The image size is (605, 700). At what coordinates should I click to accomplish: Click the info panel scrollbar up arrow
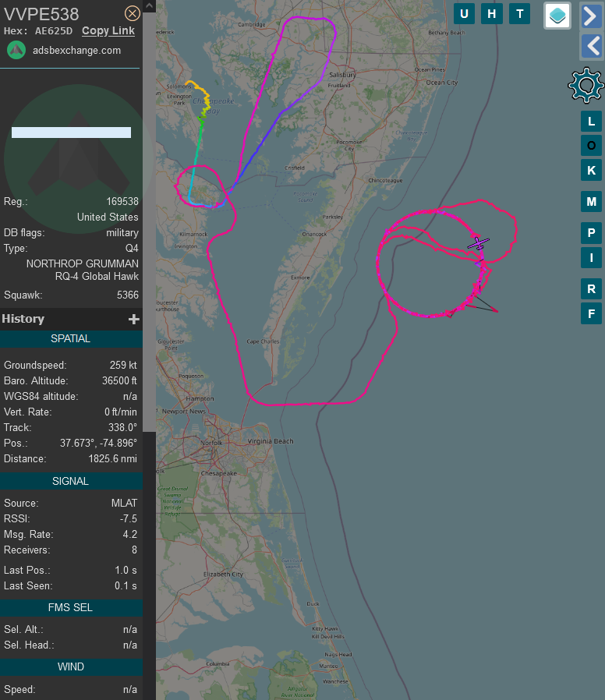149,5
